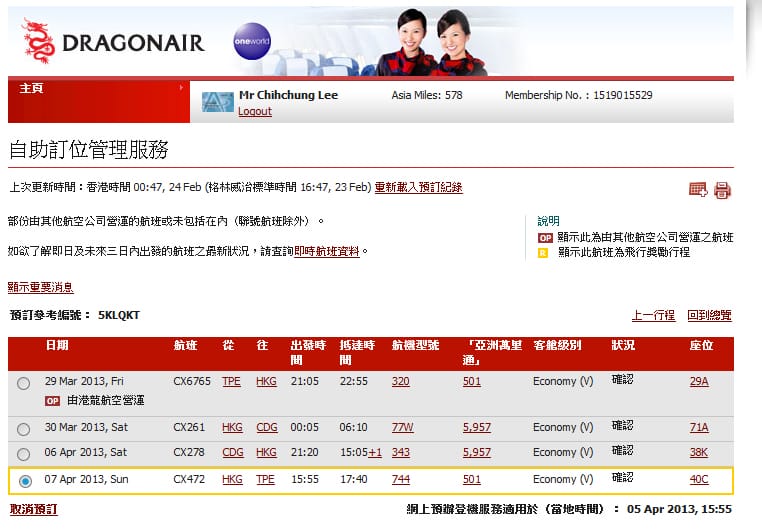Viewport: 762px width, 529px height.
Task: Click the 重新載入預訂紀錄 reload link
Action: click(418, 188)
